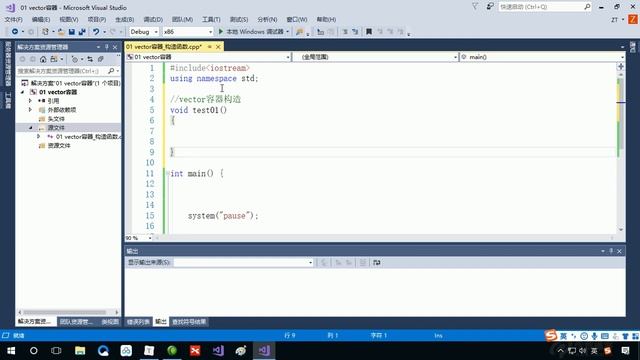Click the Navigate Backward arrow icon

point(15,31)
